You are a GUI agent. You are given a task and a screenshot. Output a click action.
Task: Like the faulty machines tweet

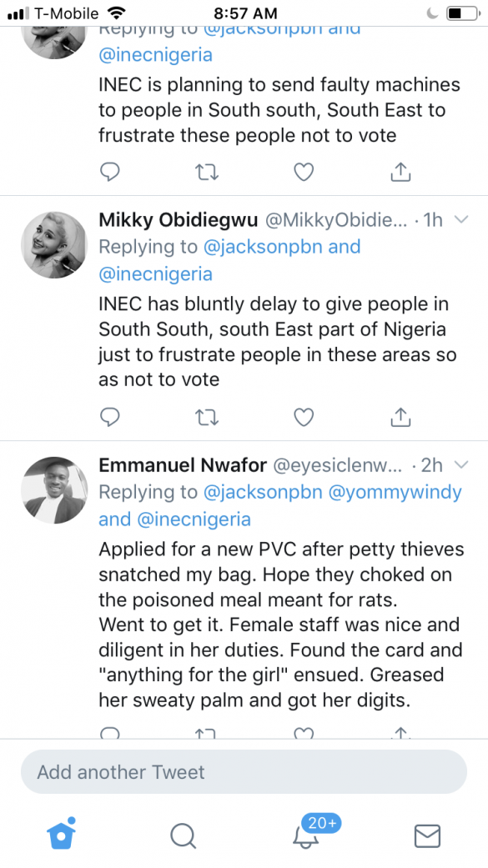coord(304,172)
